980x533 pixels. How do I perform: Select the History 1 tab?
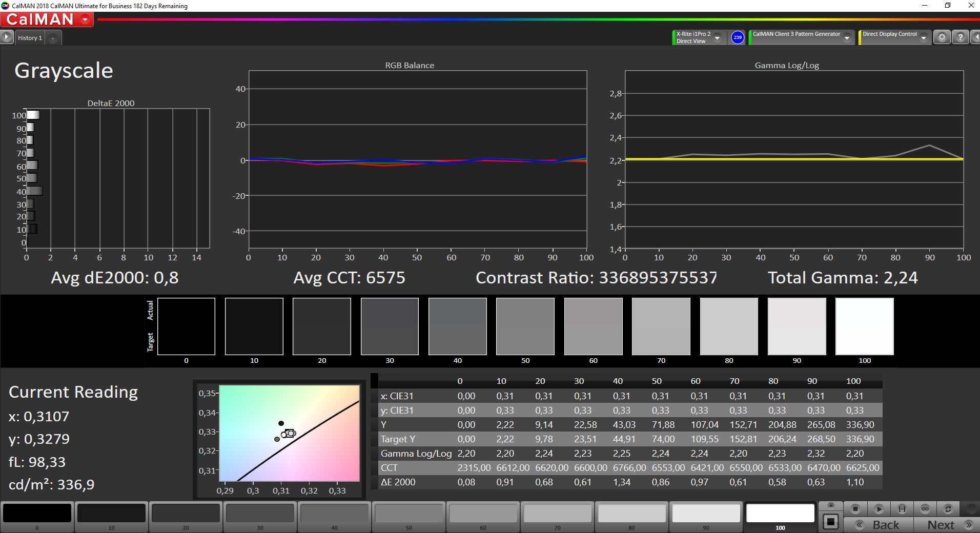(x=30, y=38)
